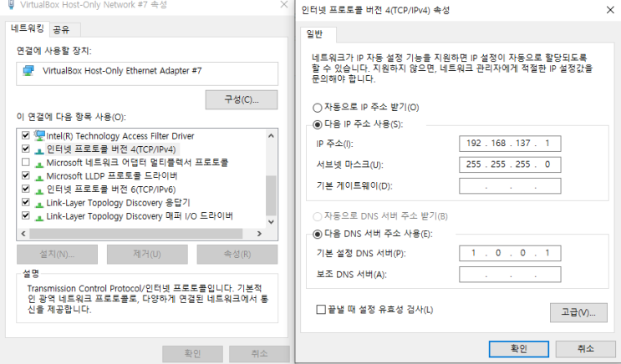The image size is (621, 364).
Task: Click the left arrow of the horizontal scrollbar
Action: click(x=23, y=234)
